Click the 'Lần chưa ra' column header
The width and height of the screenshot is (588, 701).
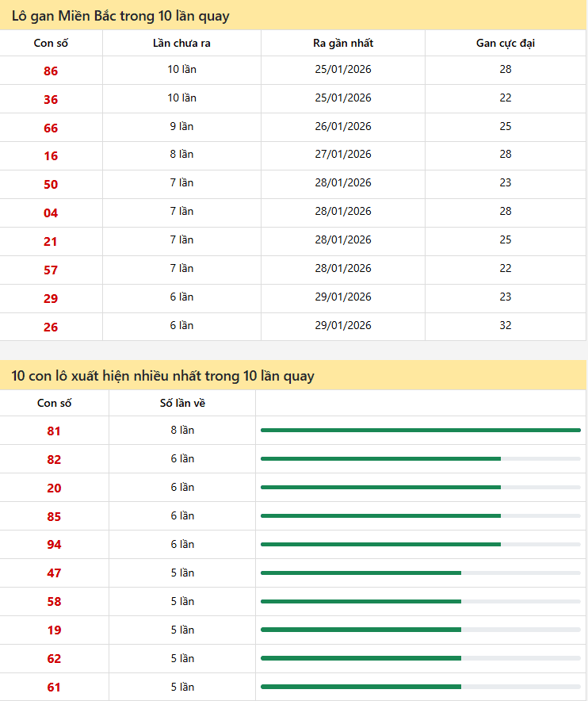coord(181,43)
